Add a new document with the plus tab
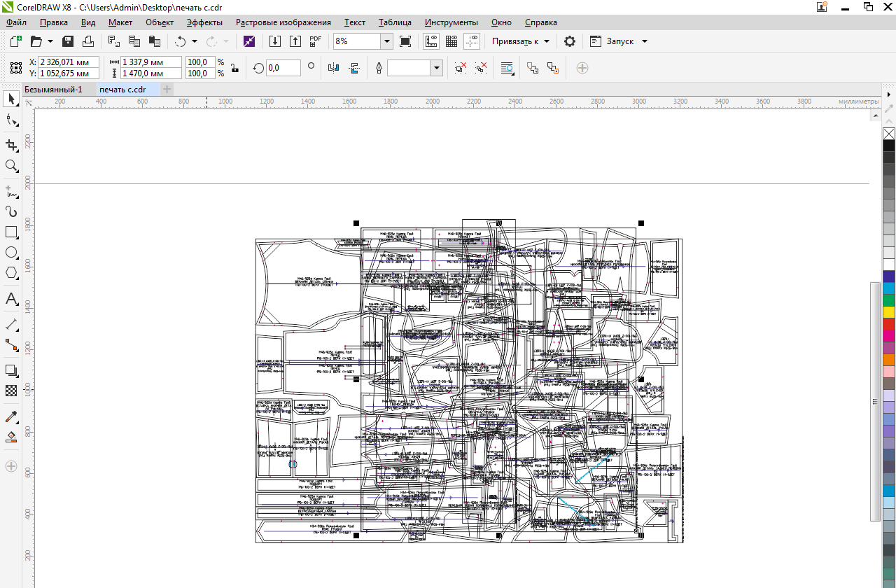The height and width of the screenshot is (588, 896). pos(167,89)
